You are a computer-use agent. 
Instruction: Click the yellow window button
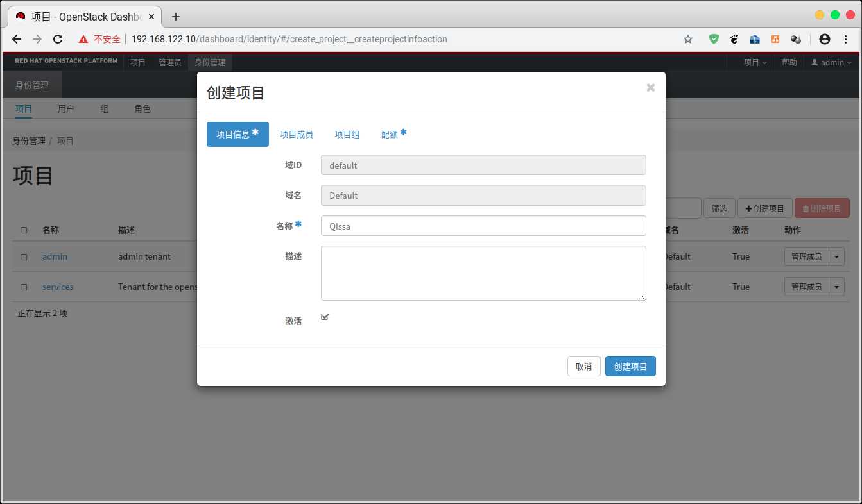click(x=820, y=15)
